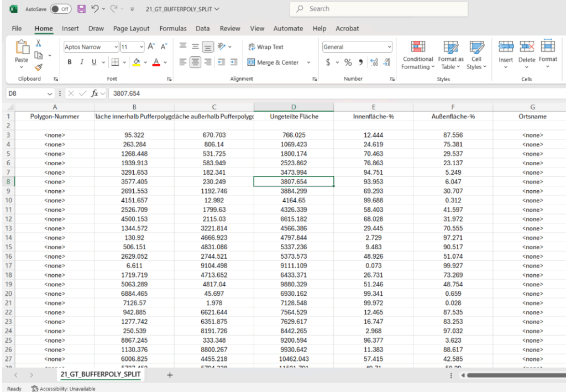Open the Name Box dropdown arrow
The width and height of the screenshot is (566, 392).
click(50, 93)
